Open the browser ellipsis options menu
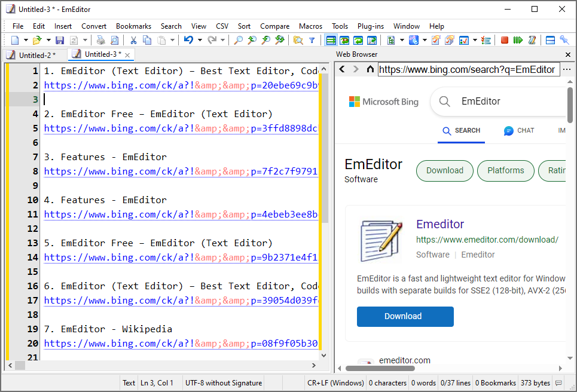577x392 pixels. [567, 69]
